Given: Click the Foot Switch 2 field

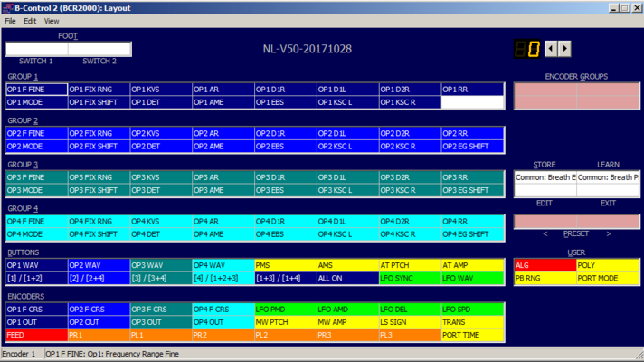Looking at the screenshot, I should [x=99, y=49].
